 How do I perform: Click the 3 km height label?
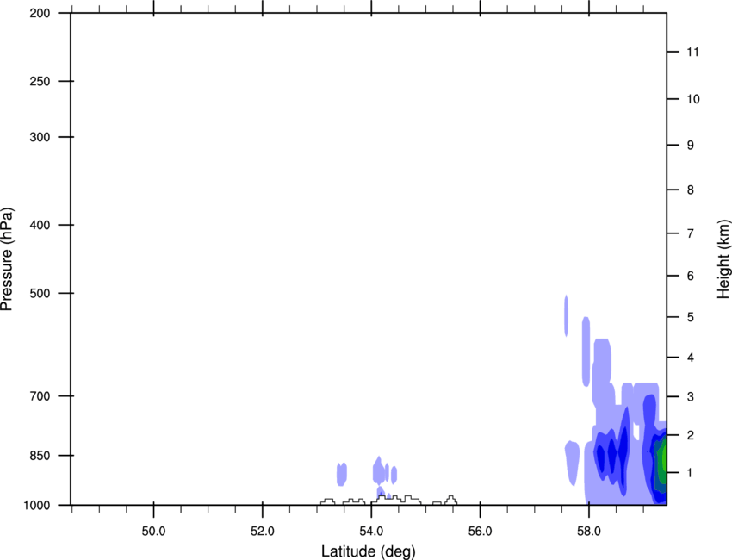691,397
